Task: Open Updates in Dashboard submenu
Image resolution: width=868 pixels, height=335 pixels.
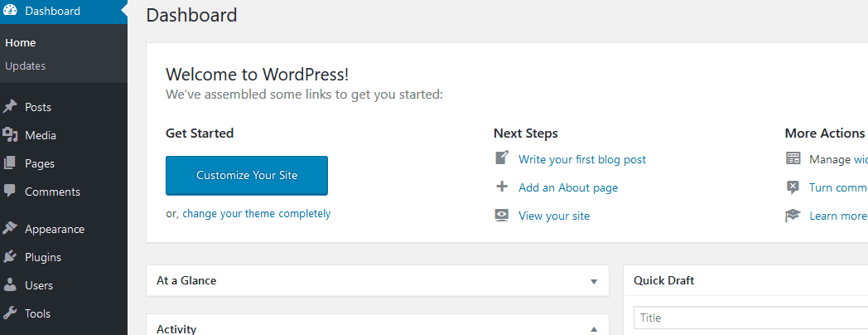Action: (26, 66)
